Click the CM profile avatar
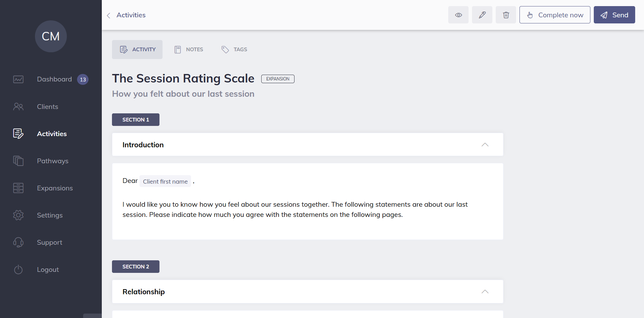 51,36
